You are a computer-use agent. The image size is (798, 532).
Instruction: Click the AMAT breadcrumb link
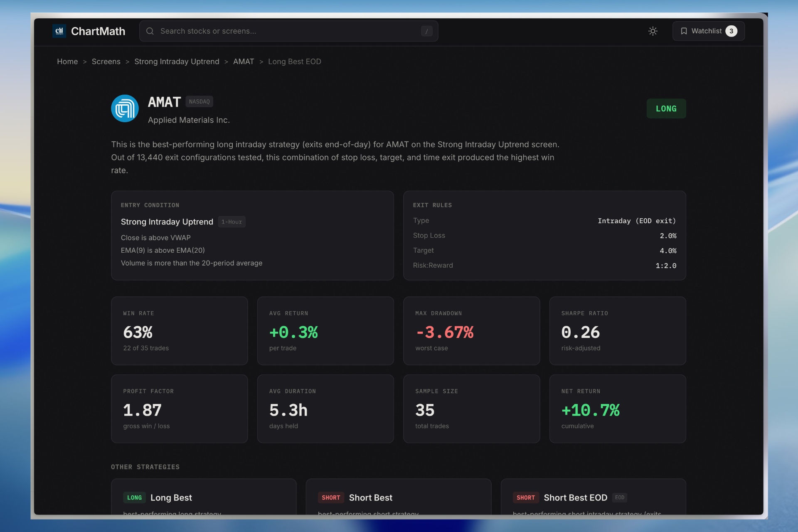[x=244, y=61]
